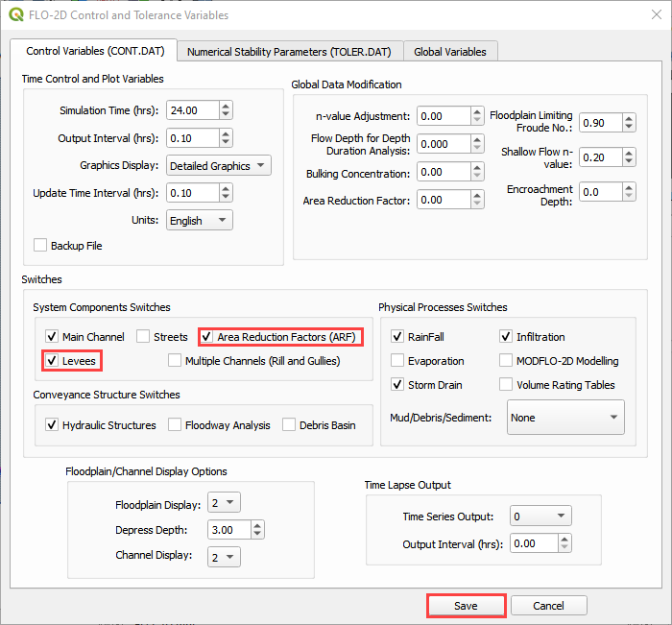
Task: Toggle the Floodway Analysis checkbox
Action: point(175,424)
